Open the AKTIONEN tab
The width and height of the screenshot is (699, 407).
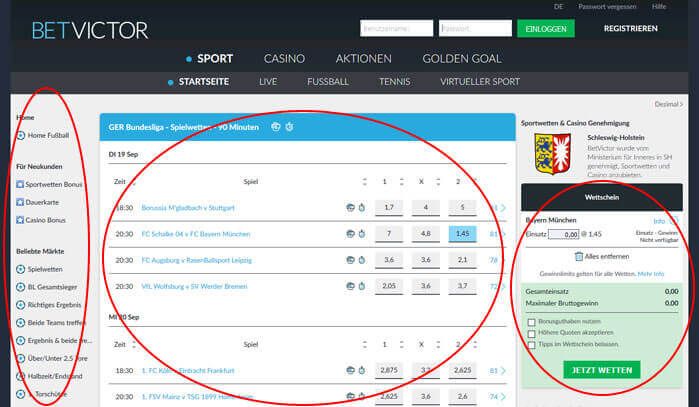tap(363, 58)
